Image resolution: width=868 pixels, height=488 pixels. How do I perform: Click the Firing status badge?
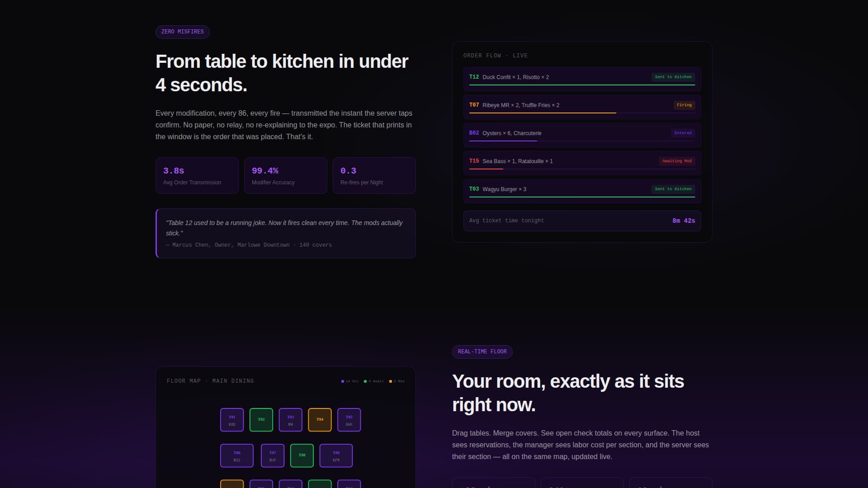coord(684,105)
